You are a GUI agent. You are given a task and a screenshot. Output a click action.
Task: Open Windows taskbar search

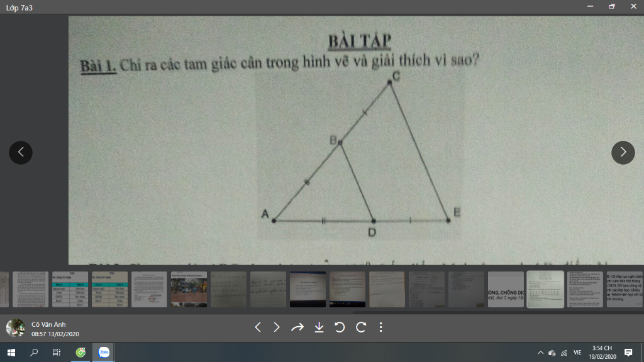(34, 353)
